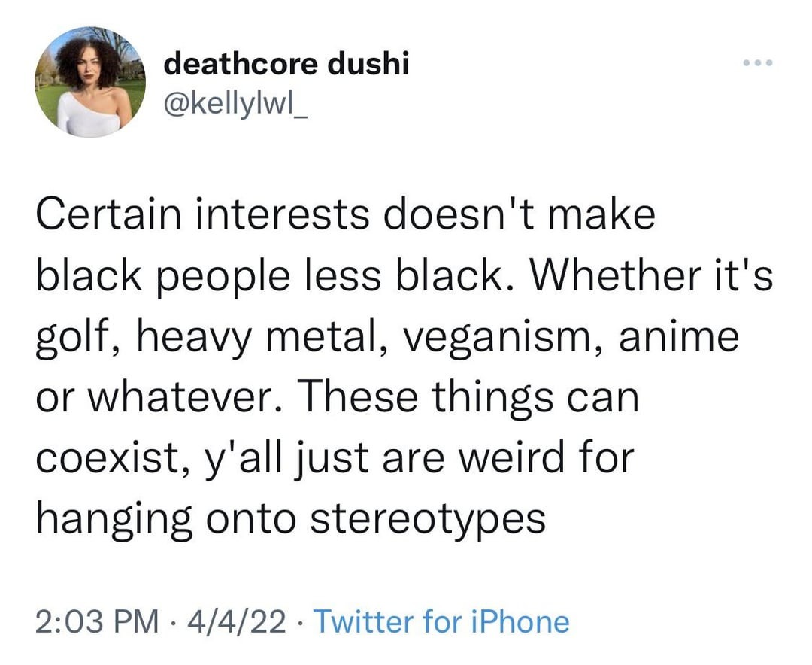Screen dimensions: 812x665
Task: Open the Twitter for iPhone source link
Action: [441, 622]
